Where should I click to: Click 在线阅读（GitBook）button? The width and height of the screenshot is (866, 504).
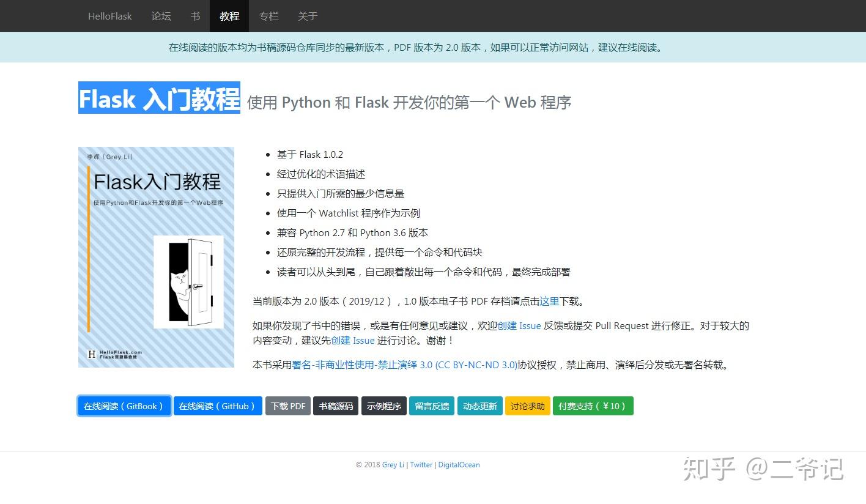[x=124, y=406]
